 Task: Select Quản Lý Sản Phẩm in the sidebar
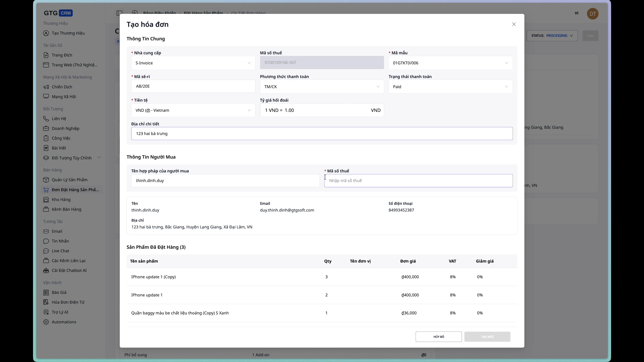coord(70,180)
